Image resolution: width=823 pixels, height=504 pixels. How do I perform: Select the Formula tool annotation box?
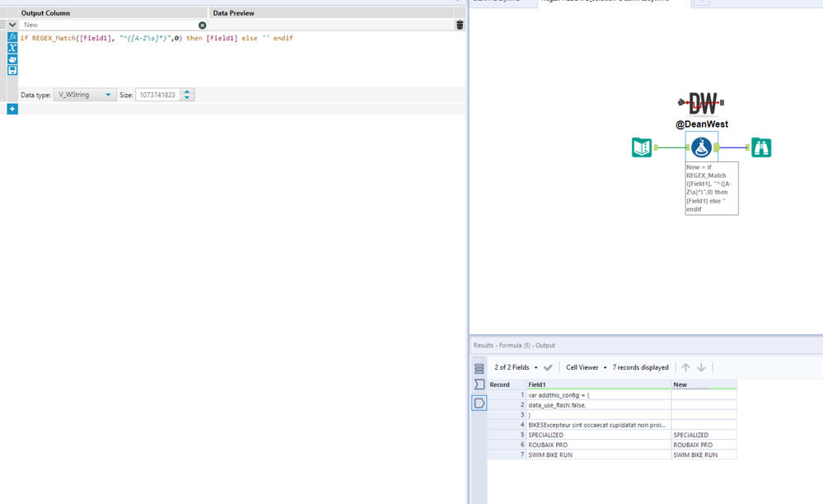coord(712,188)
